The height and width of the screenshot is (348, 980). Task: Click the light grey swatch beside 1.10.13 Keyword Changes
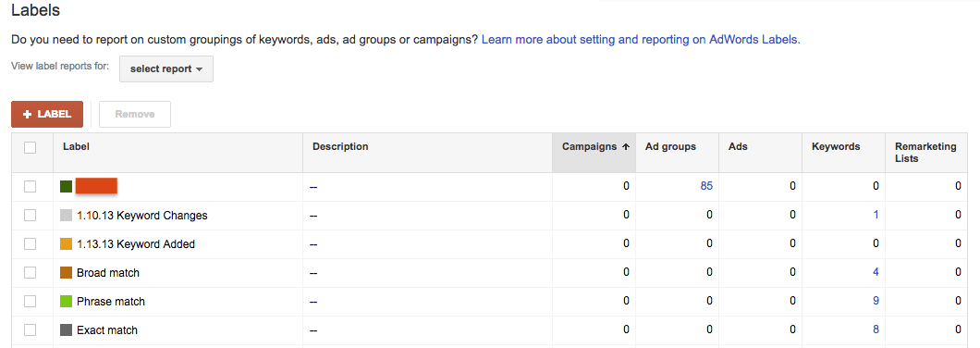pos(67,216)
